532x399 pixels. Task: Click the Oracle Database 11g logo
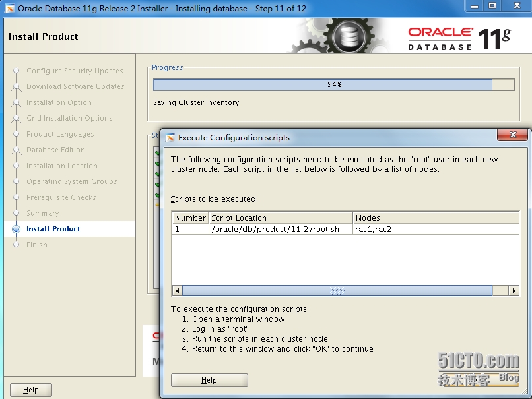click(459, 39)
